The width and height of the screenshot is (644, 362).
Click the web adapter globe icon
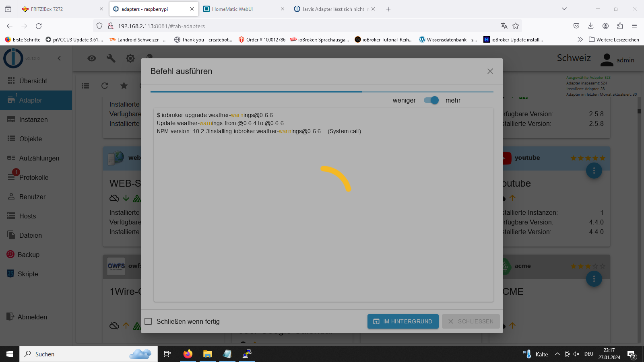(x=116, y=158)
